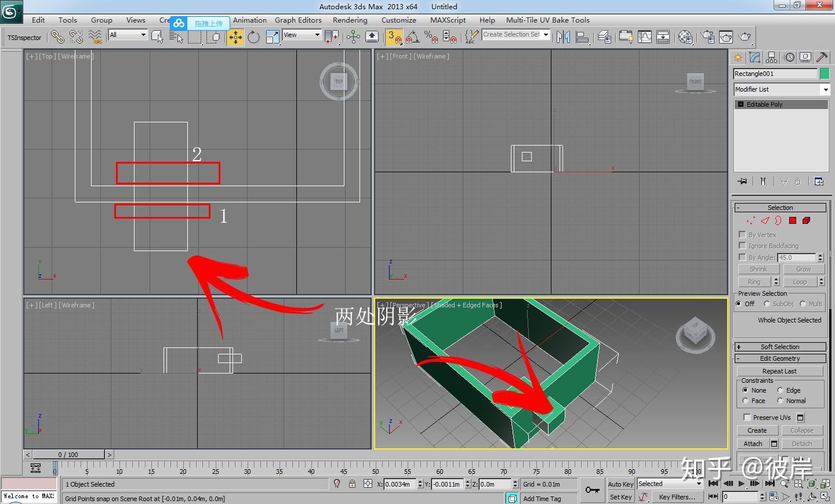Click the green object color swatch
The height and width of the screenshot is (504, 835).
coord(825,74)
